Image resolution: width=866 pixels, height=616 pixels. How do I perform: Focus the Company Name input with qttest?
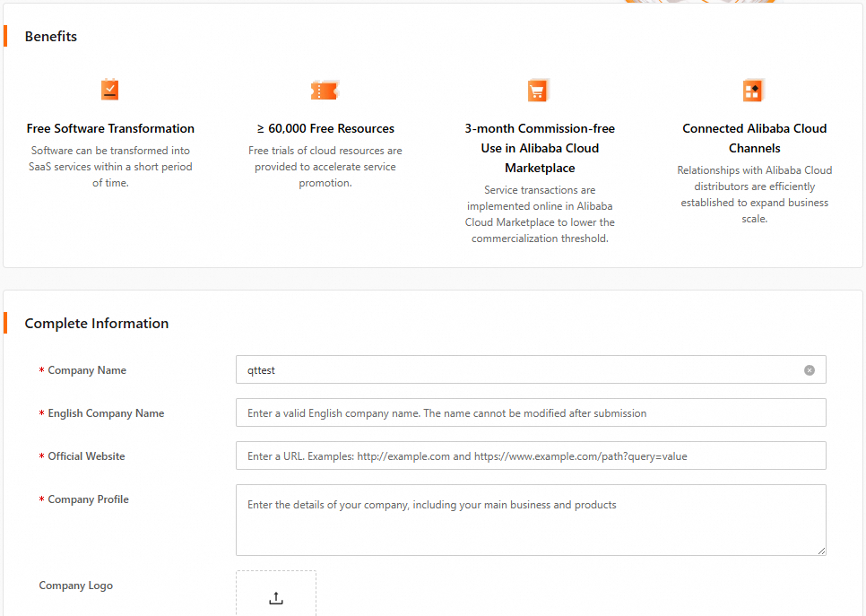pyautogui.click(x=531, y=369)
